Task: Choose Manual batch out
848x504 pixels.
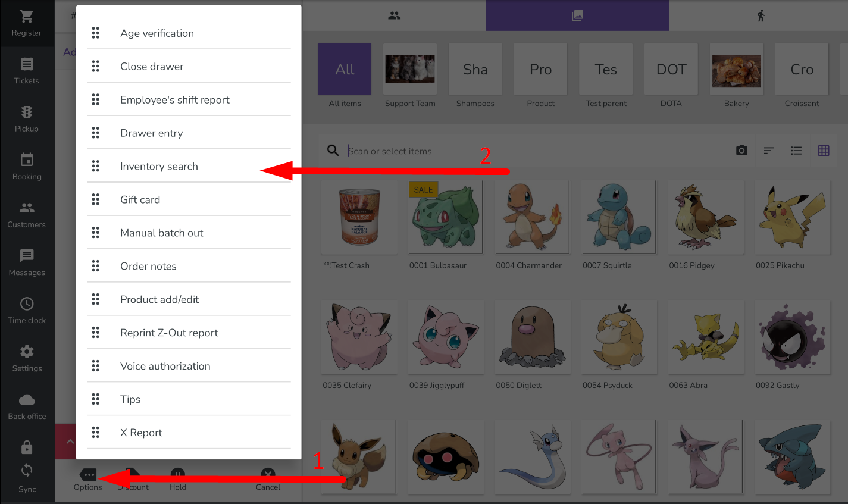Action: pos(189,233)
